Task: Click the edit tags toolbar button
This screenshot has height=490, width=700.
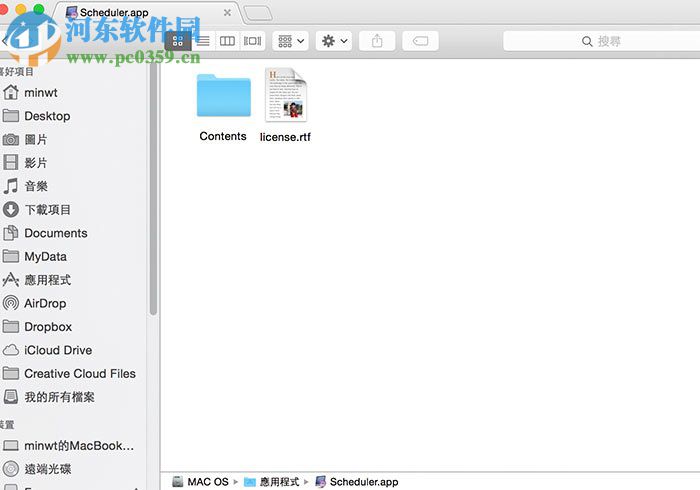Action: click(x=420, y=41)
